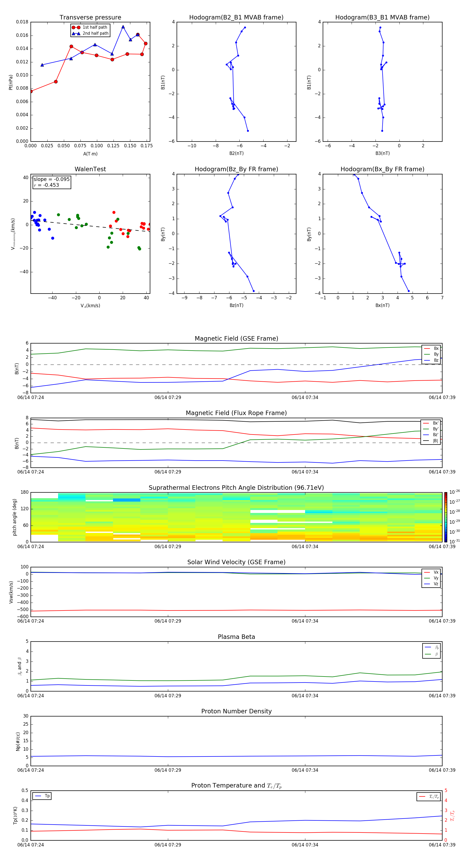Click the "Transverse pressure" plot title

pyautogui.click(x=90, y=18)
